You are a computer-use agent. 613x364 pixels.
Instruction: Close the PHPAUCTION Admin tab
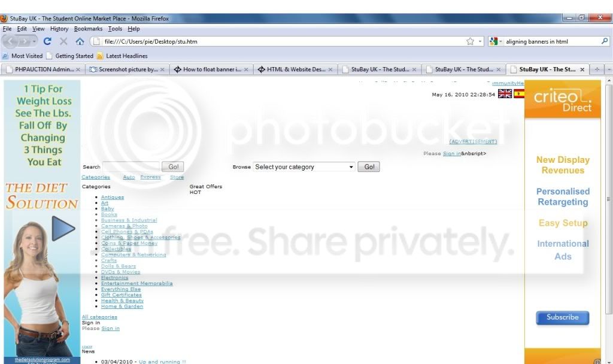[x=78, y=69]
